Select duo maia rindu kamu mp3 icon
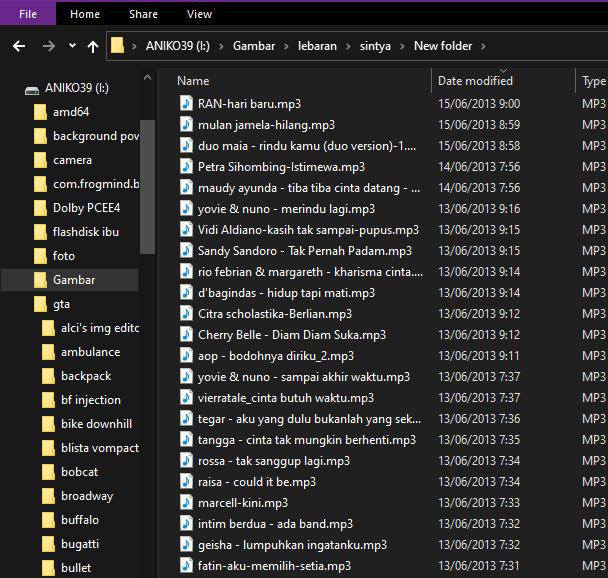The height and width of the screenshot is (578, 608). pos(187,145)
